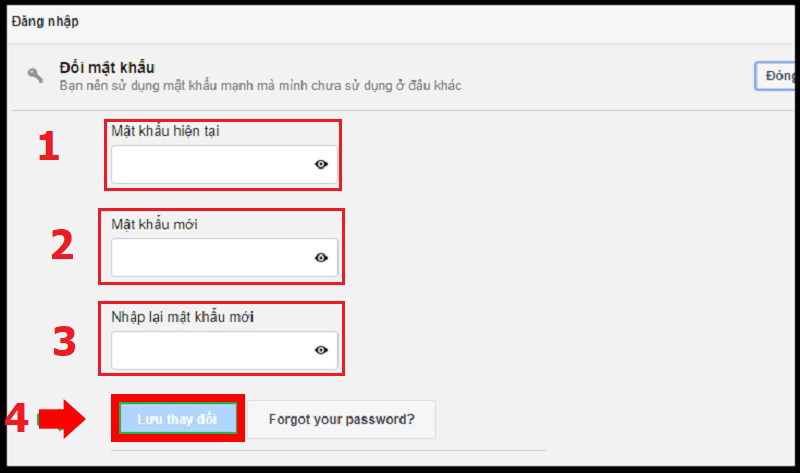Click the Mật khẩu mới label text
The image size is (800, 473).
click(x=154, y=224)
